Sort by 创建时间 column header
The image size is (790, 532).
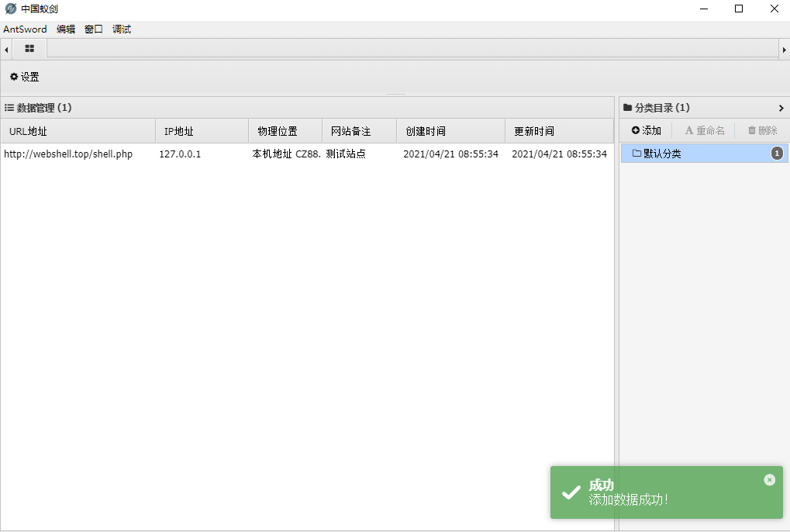pos(426,131)
